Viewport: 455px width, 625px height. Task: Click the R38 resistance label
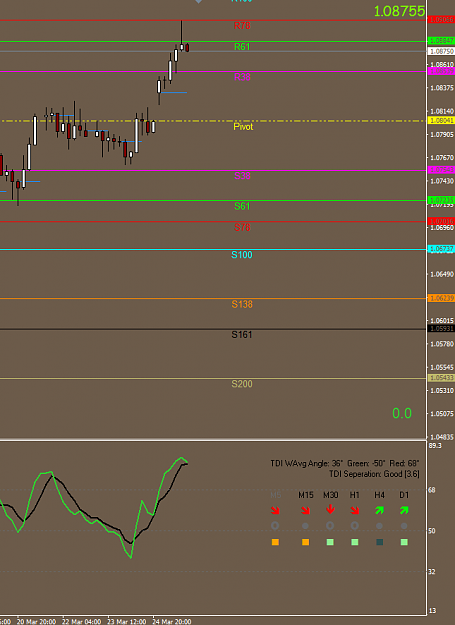[242, 77]
